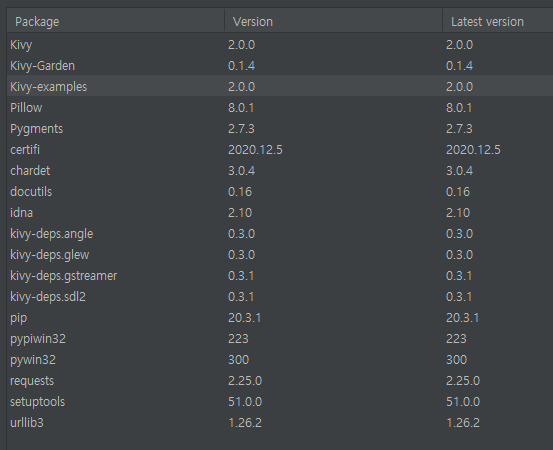Viewport: 553px width, 450px height.
Task: Select the chardet package row
Action: 280,170
